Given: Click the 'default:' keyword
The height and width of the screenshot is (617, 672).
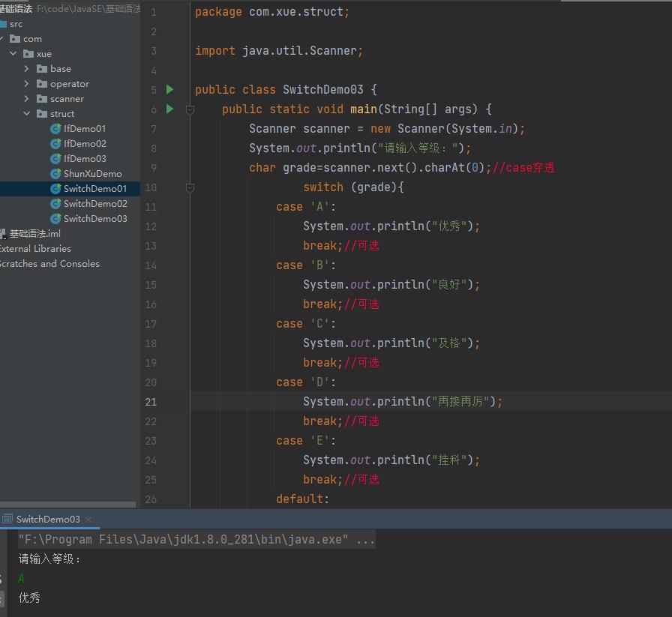Looking at the screenshot, I should [302, 499].
